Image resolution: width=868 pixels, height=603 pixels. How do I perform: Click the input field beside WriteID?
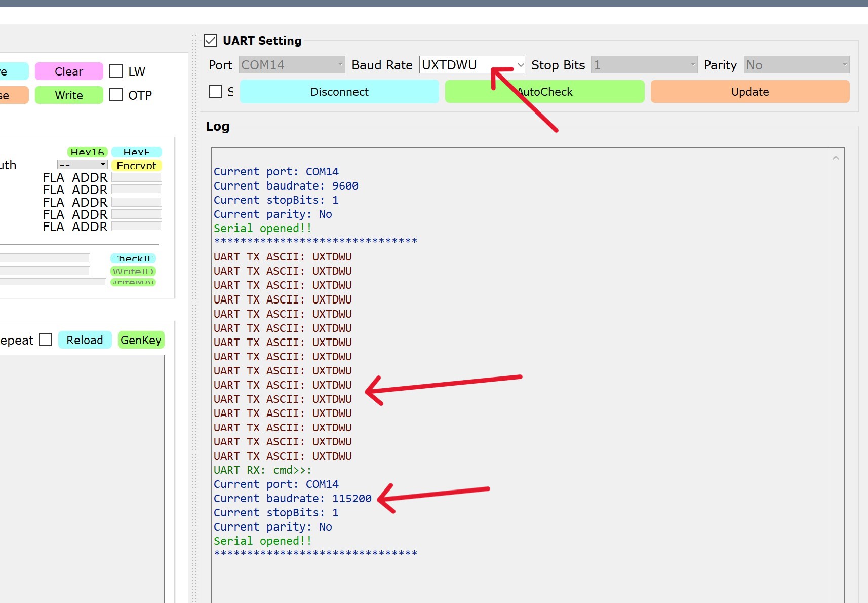coord(45,271)
